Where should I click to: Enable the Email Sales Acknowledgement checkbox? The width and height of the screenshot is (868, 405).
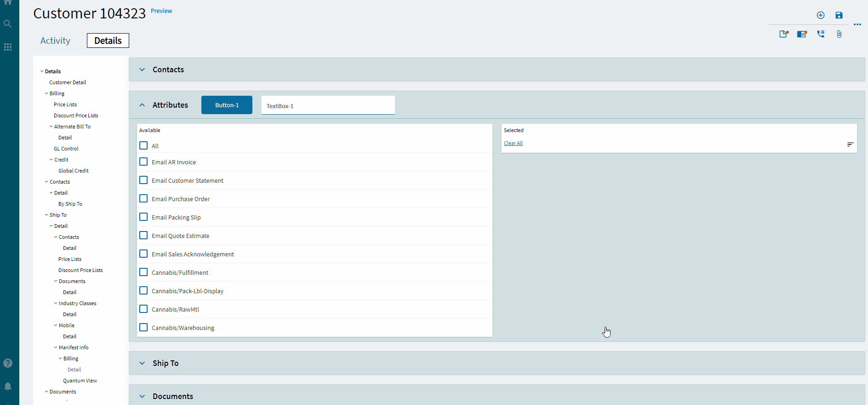click(x=143, y=254)
